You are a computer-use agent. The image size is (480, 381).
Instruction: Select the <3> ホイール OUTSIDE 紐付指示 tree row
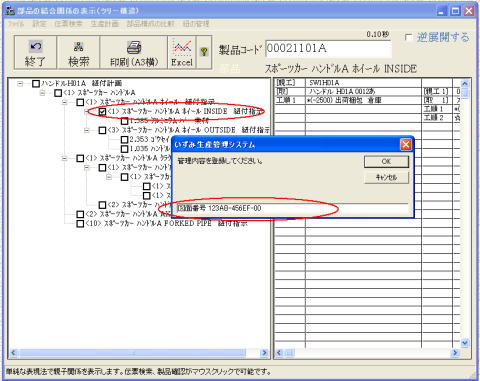click(188, 130)
